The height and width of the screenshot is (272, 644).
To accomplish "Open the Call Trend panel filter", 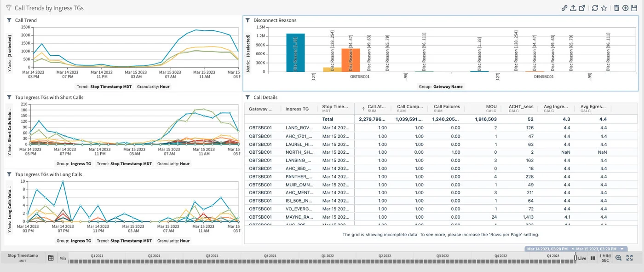I will tap(9, 20).
